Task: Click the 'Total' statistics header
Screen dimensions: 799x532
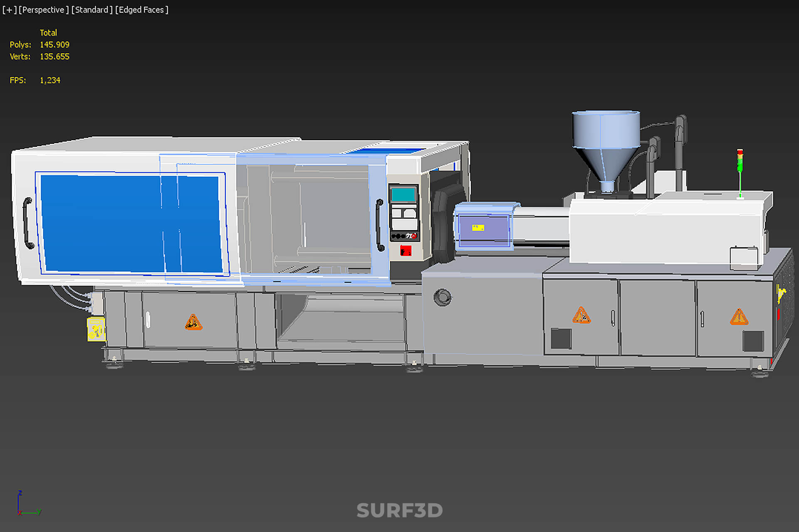Action: point(48,32)
